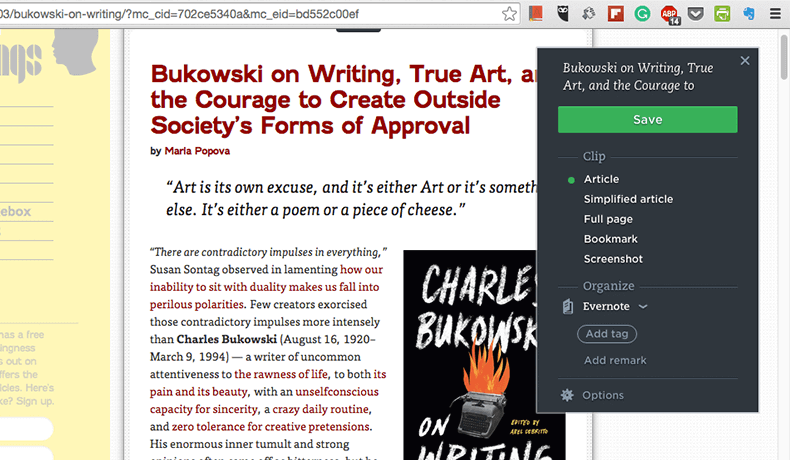This screenshot has width=790, height=460.
Task: Open the Hootsuite owl extension
Action: [563, 14]
